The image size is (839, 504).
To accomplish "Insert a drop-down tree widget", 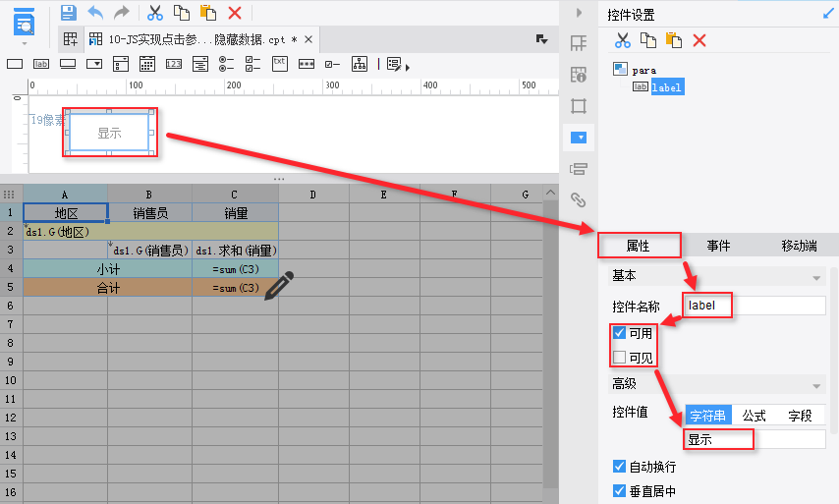I will point(200,64).
